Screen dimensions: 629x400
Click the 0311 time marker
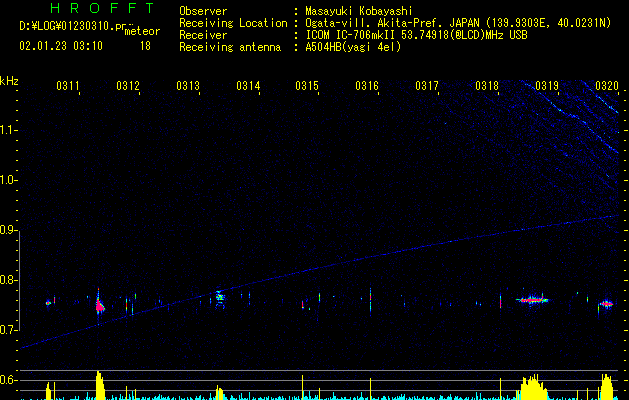[x=67, y=86]
